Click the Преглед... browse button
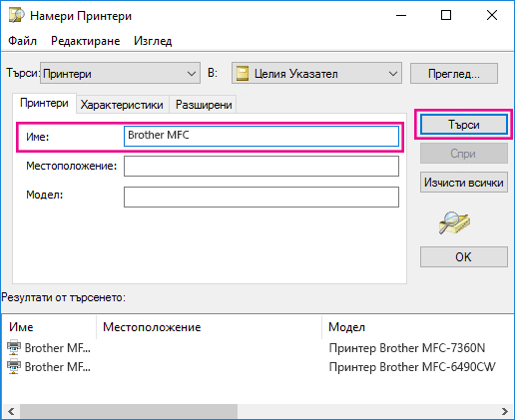515x420 pixels. point(454,73)
